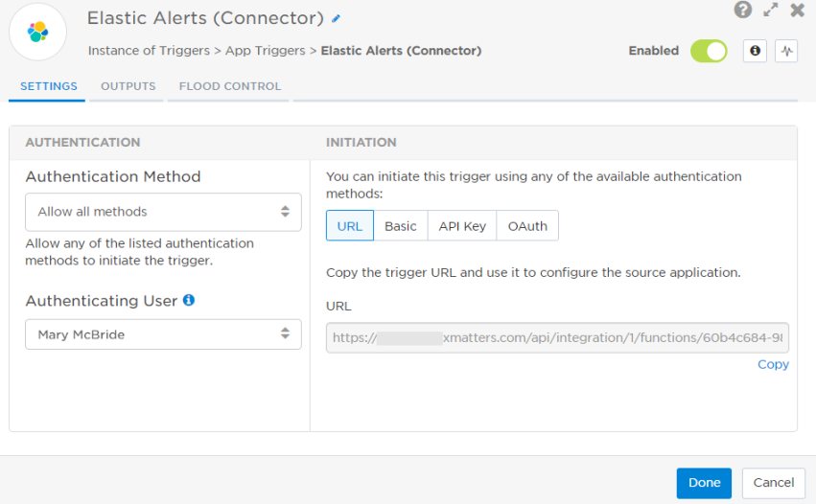
Task: Switch to the Flood Control tab
Action: [x=230, y=86]
